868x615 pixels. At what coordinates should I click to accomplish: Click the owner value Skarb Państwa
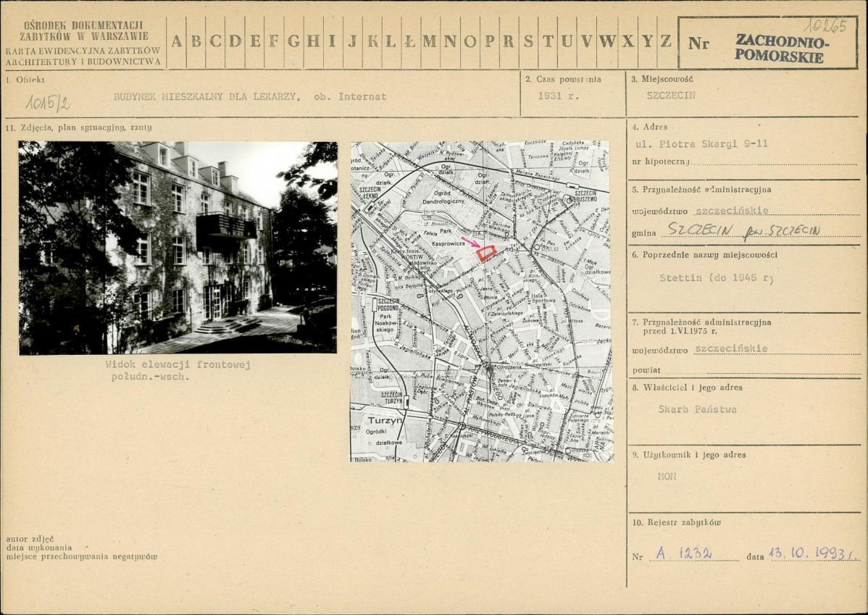[697, 409]
